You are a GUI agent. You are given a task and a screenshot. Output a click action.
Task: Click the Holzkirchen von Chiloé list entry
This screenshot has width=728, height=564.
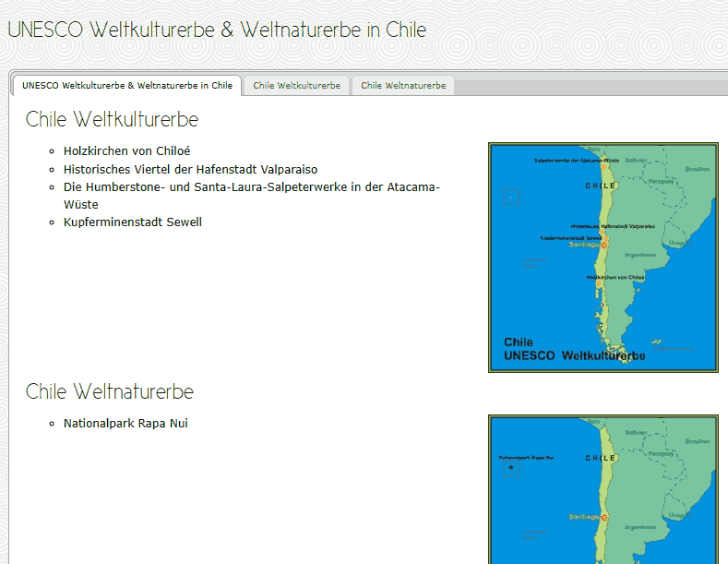coord(126,151)
